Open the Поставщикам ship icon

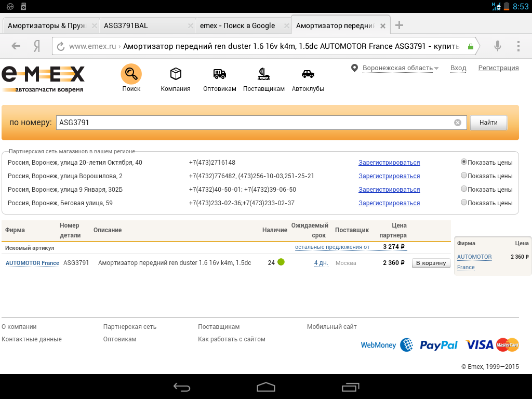click(x=263, y=74)
